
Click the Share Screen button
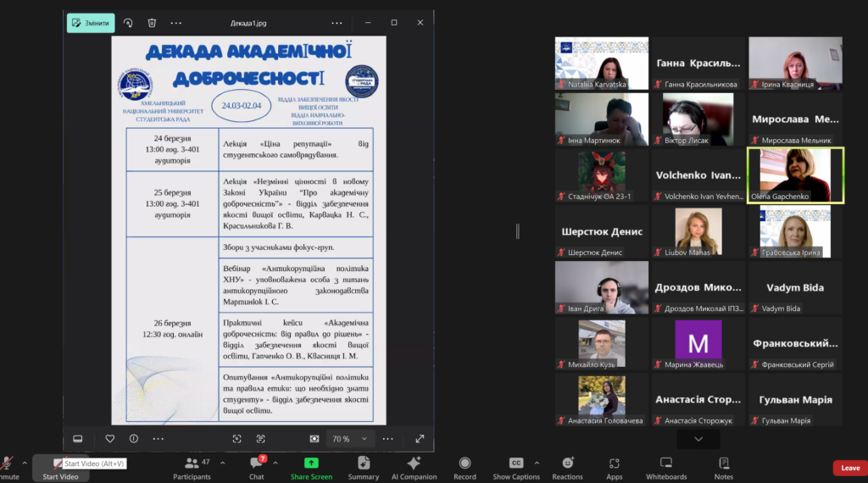[311, 467]
